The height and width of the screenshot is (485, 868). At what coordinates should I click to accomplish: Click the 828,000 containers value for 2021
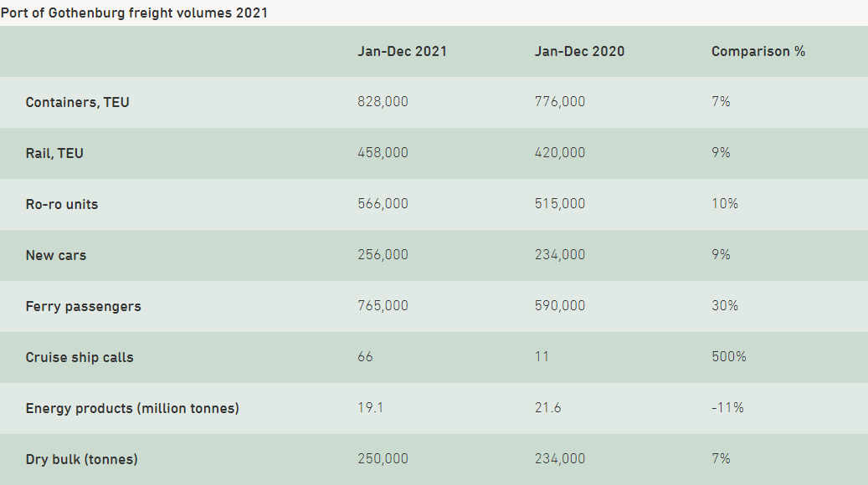[383, 102]
